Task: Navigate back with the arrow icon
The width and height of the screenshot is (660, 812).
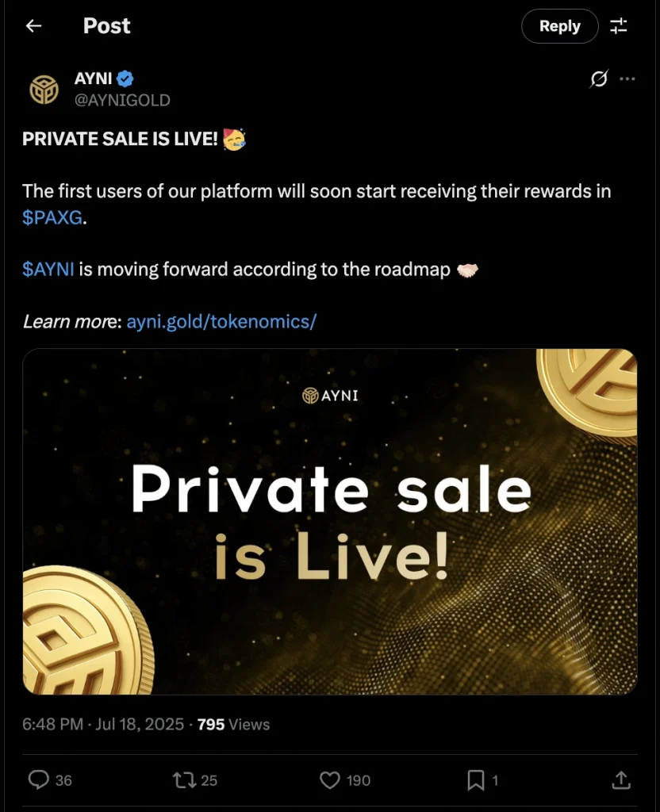Action: pos(33,26)
